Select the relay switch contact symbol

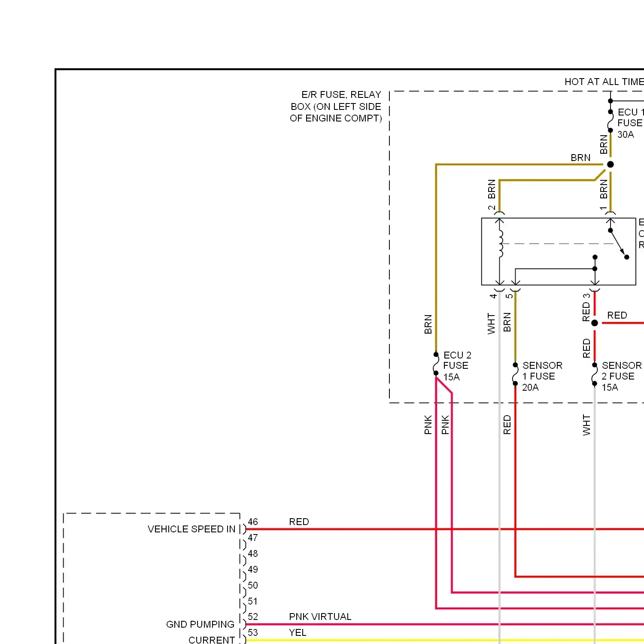[x=618, y=244]
